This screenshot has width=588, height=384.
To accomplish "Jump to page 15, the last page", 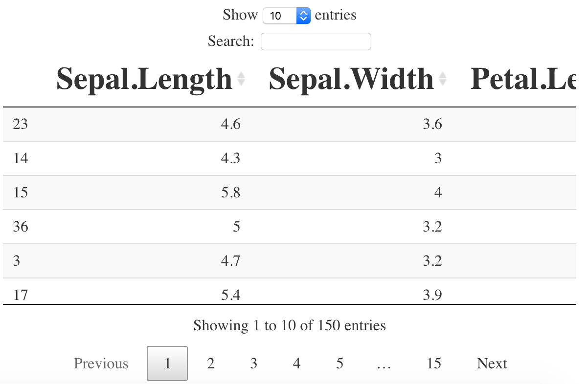I will (x=433, y=363).
